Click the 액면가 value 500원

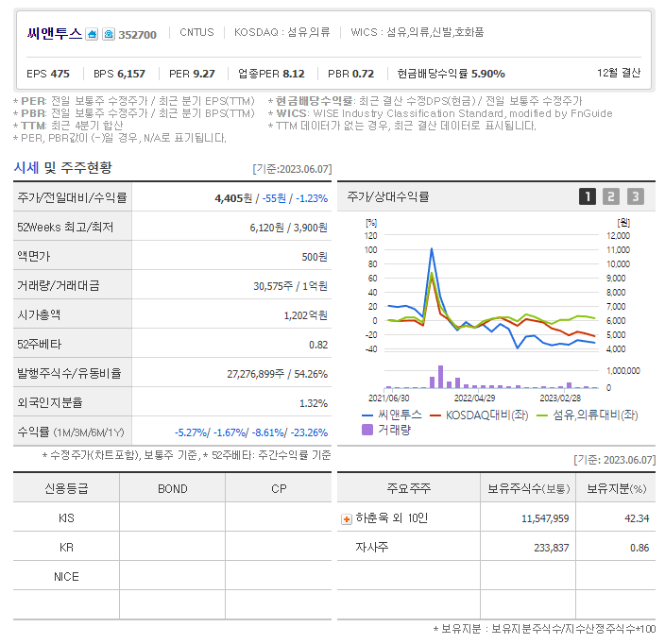(x=315, y=257)
